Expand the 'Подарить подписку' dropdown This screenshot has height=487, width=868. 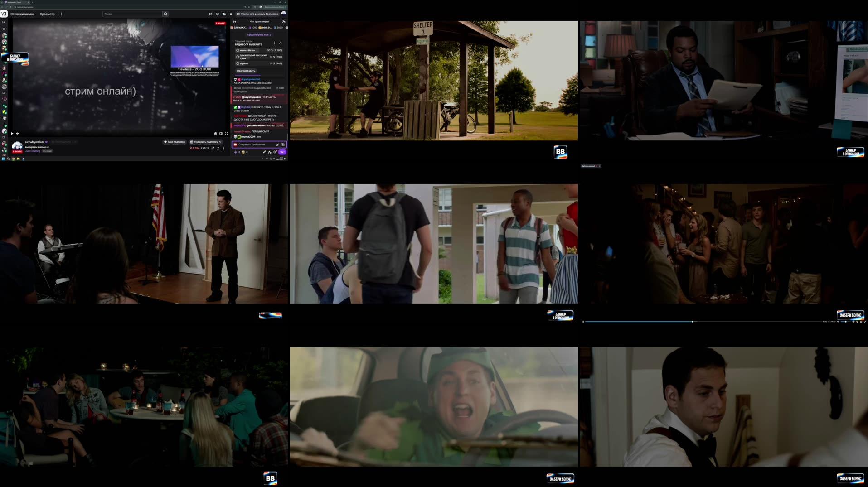(x=205, y=142)
